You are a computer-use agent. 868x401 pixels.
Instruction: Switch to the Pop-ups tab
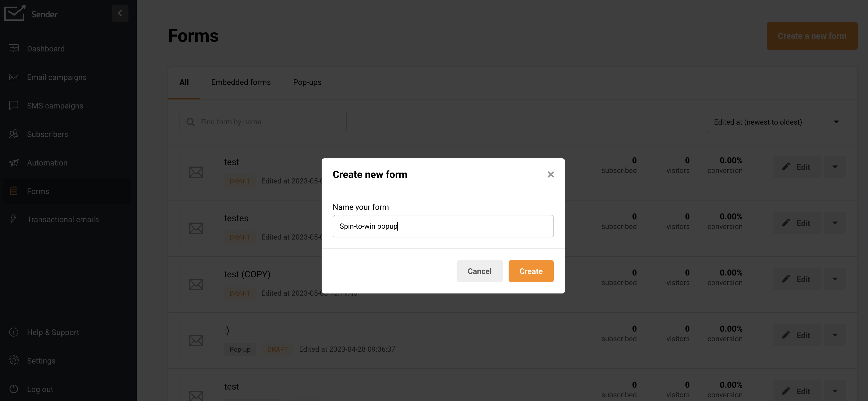pos(307,82)
